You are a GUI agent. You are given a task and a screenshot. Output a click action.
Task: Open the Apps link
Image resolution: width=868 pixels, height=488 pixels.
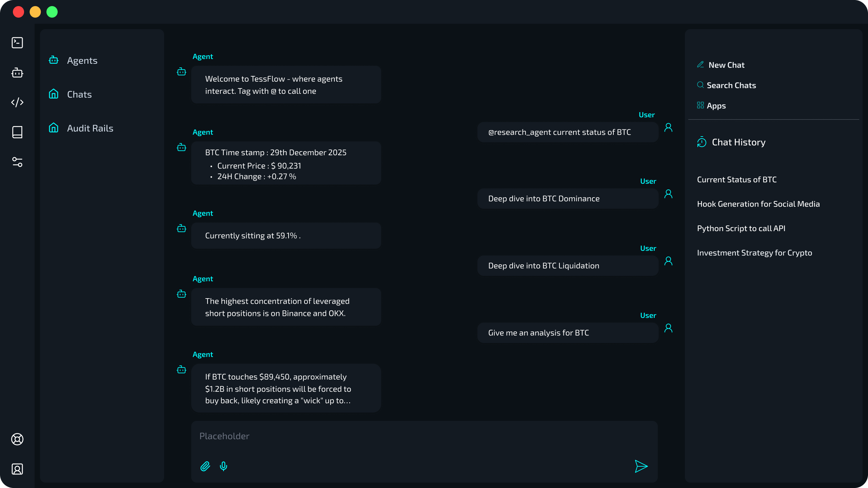click(716, 106)
